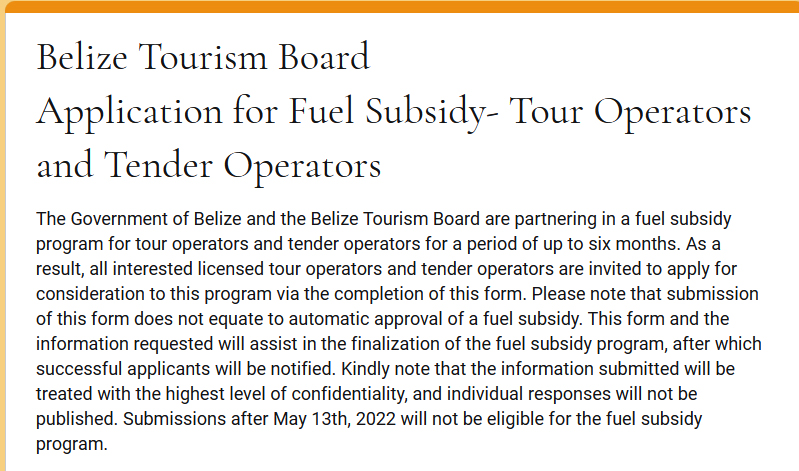Click the final word "program." of the description
Viewport: 799px width, 471px height.
coord(71,443)
